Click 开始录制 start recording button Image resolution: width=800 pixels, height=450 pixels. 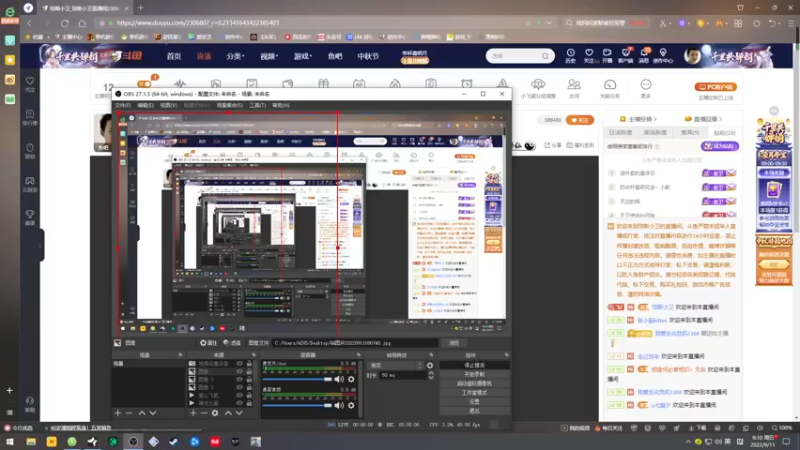(474, 374)
